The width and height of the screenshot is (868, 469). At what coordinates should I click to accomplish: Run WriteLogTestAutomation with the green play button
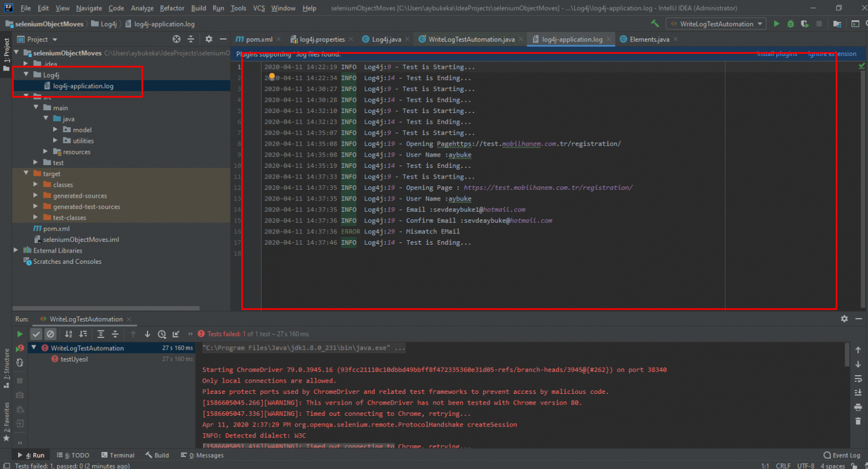coord(776,24)
